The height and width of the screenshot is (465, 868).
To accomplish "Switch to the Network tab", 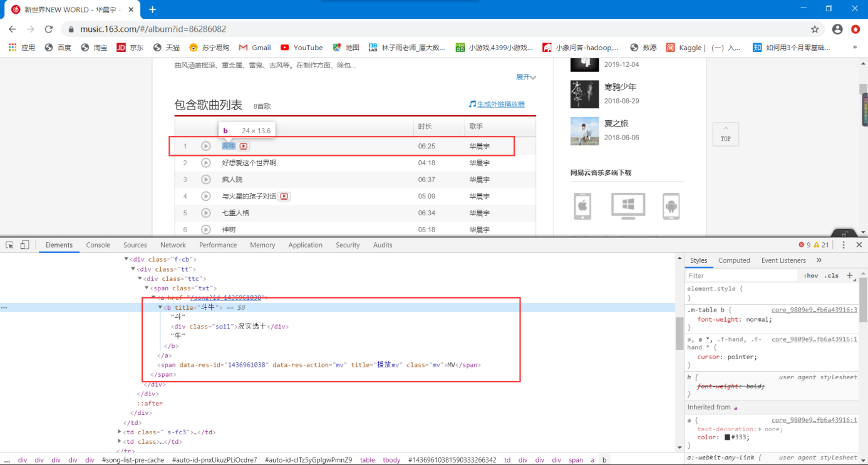I will 173,245.
